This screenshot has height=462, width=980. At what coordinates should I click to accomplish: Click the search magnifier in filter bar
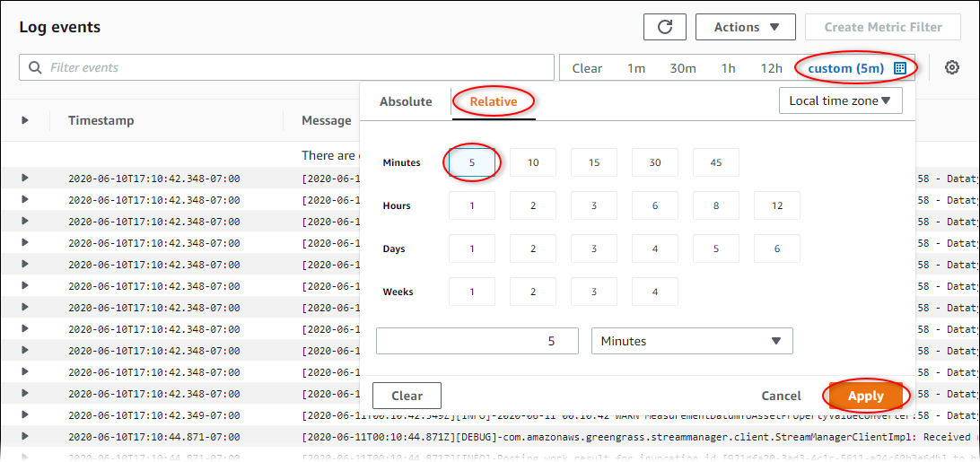pyautogui.click(x=35, y=67)
